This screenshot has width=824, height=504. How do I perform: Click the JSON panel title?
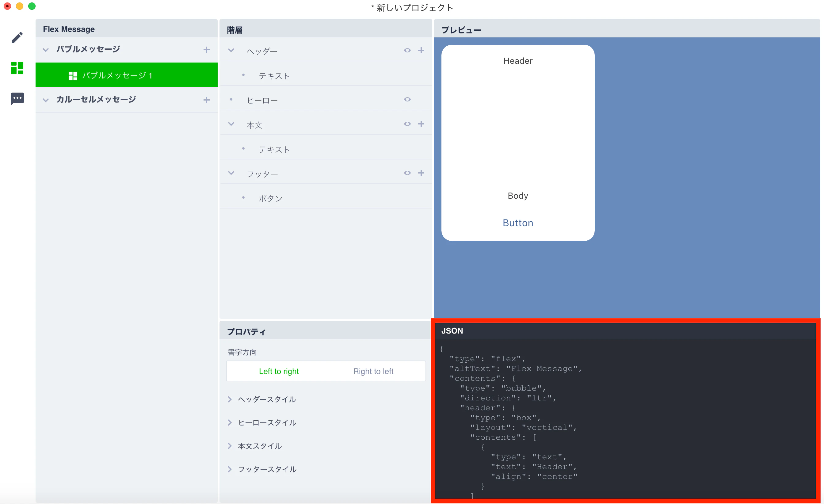(x=452, y=331)
